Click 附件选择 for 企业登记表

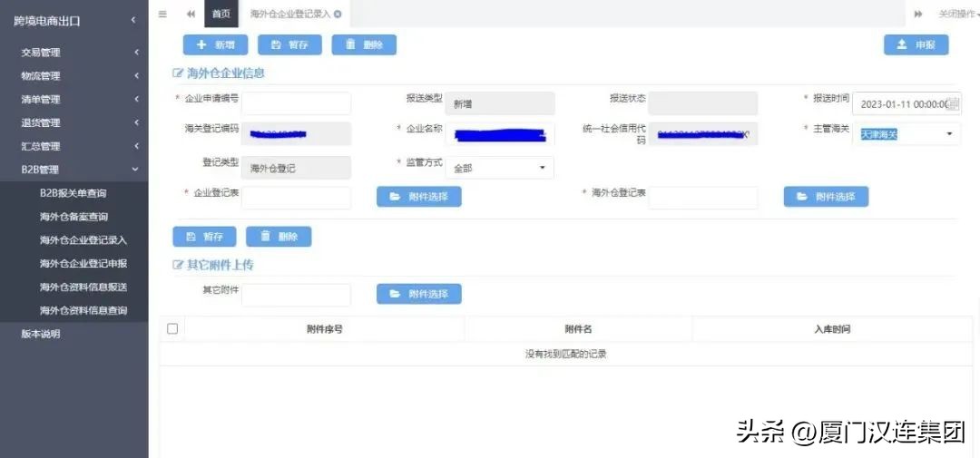tap(418, 197)
